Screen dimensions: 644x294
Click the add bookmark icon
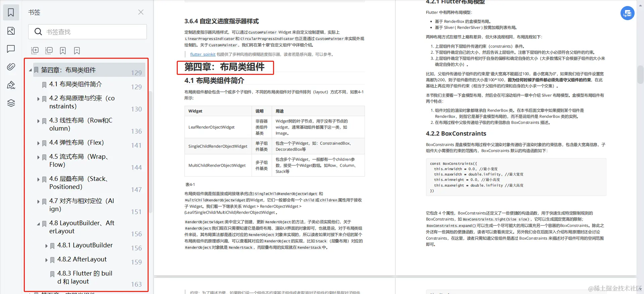click(63, 51)
